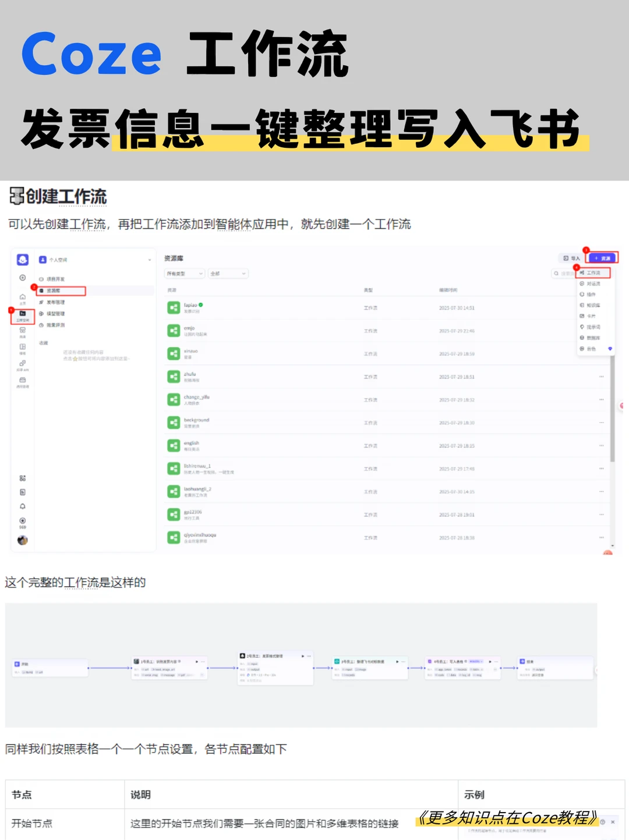Viewport: 629px width, 840px height.
Task: Click the 导入 import button
Action: click(x=571, y=258)
